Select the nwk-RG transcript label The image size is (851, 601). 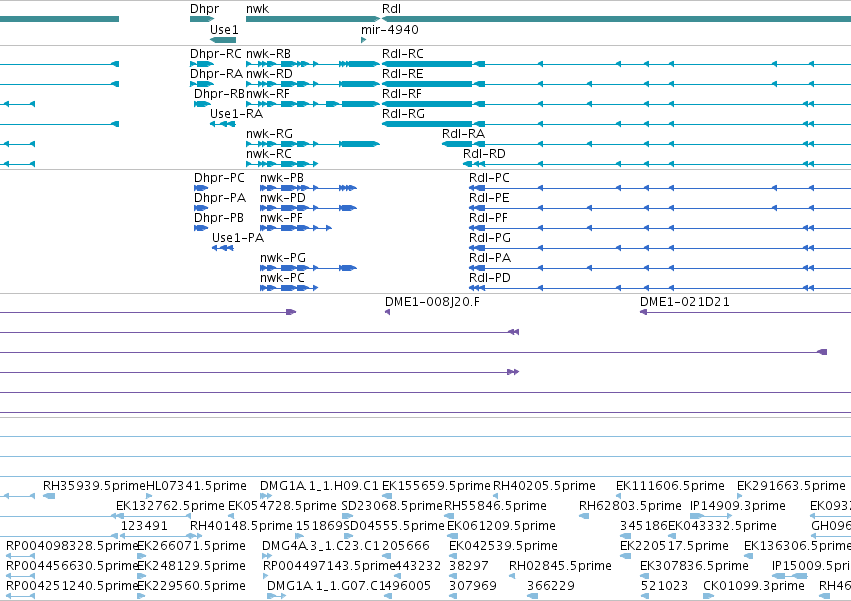269,134
